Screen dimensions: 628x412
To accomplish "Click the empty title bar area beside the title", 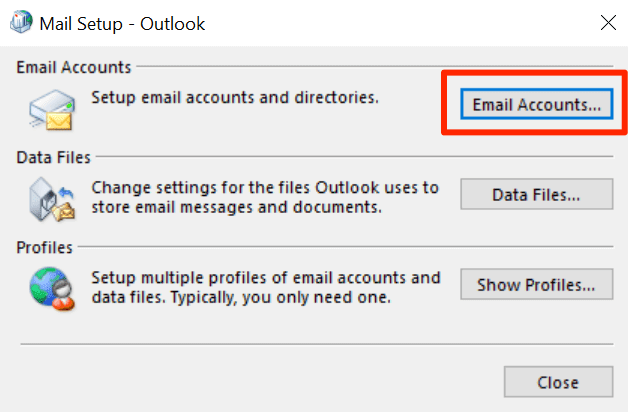I will coord(400,22).
